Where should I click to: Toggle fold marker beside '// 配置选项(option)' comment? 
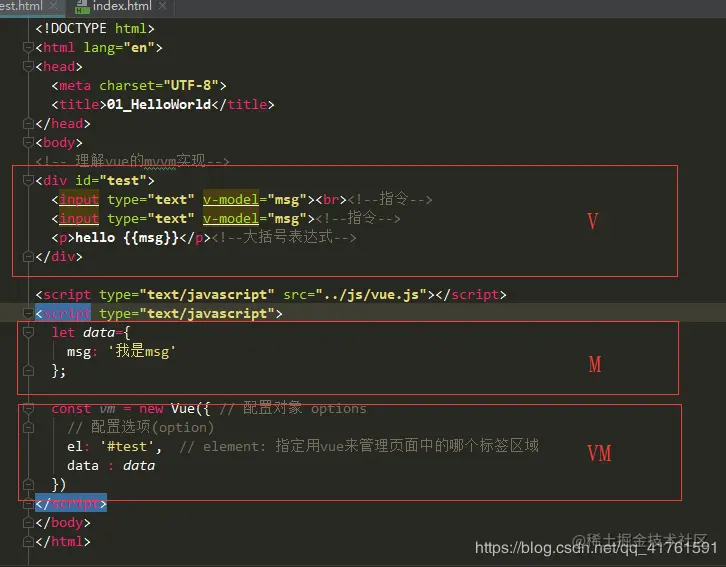click(x=28, y=428)
